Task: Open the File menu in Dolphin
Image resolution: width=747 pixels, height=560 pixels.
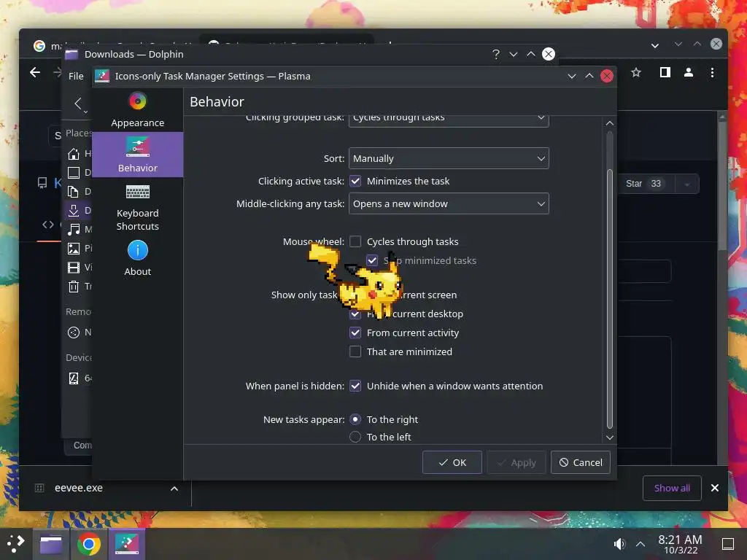Action: tap(76, 76)
